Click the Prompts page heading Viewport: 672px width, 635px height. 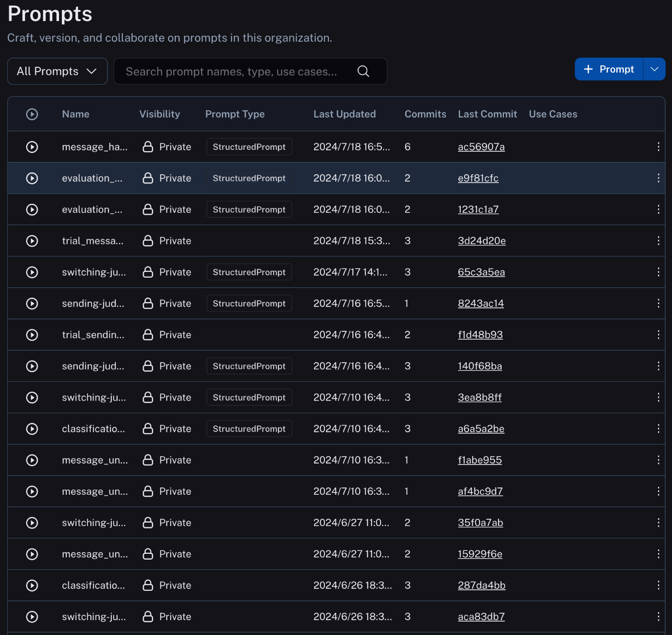pyautogui.click(x=50, y=14)
